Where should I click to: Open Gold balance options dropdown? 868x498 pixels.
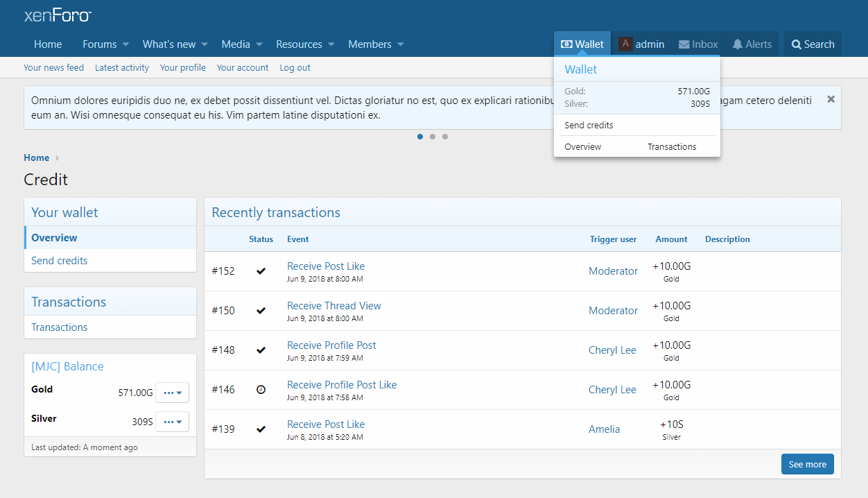[x=172, y=393]
